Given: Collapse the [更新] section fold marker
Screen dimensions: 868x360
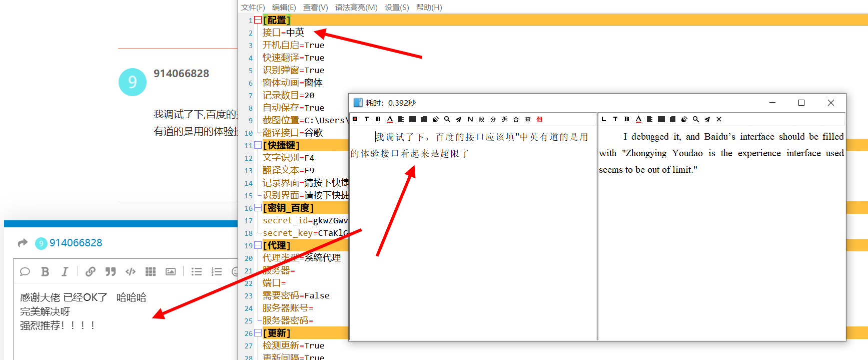Looking at the screenshot, I should [258, 333].
